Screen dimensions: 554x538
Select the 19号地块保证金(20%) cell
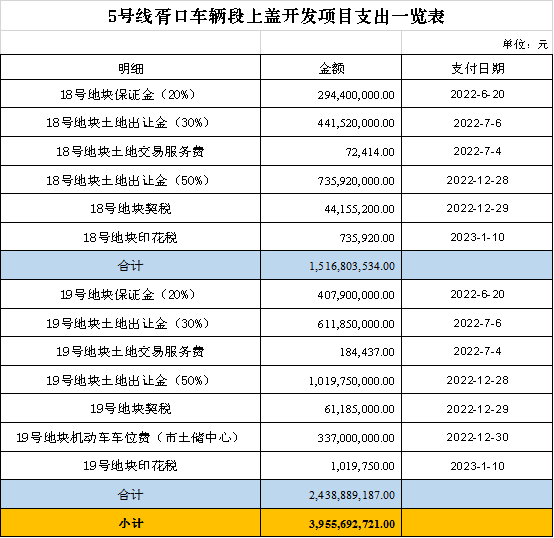[x=131, y=294]
